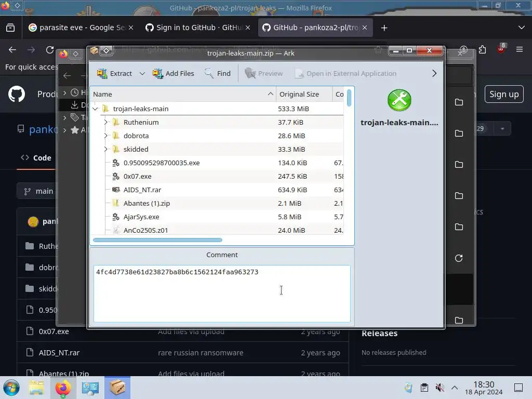This screenshot has height=399, width=532.
Task: Open the Firefox hamburger menu
Action: pyautogui.click(x=520, y=49)
